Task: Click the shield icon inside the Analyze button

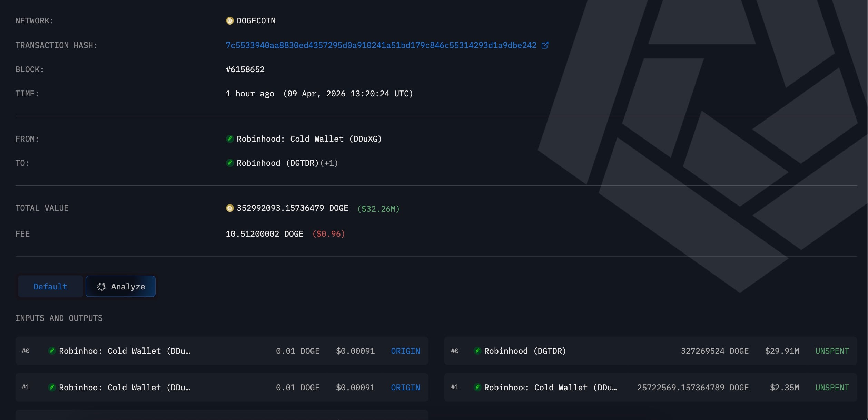Action: (101, 287)
